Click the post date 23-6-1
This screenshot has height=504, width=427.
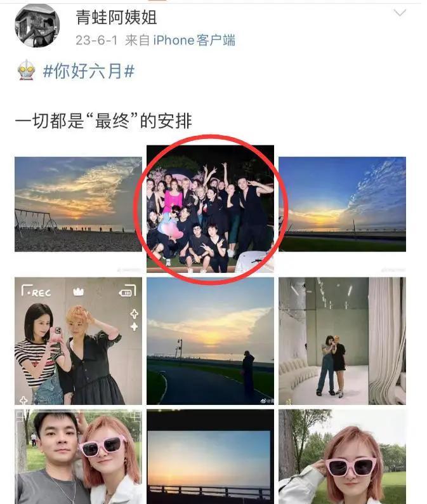(x=96, y=41)
